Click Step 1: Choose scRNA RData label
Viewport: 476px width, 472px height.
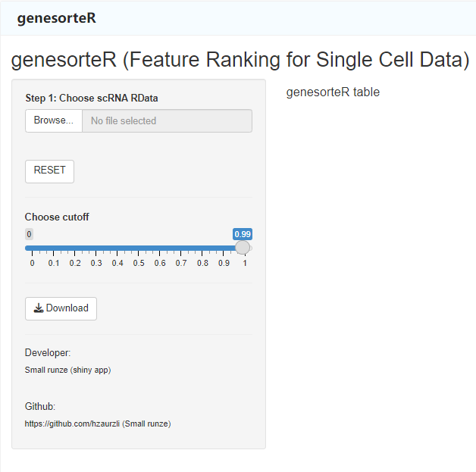pyautogui.click(x=92, y=98)
